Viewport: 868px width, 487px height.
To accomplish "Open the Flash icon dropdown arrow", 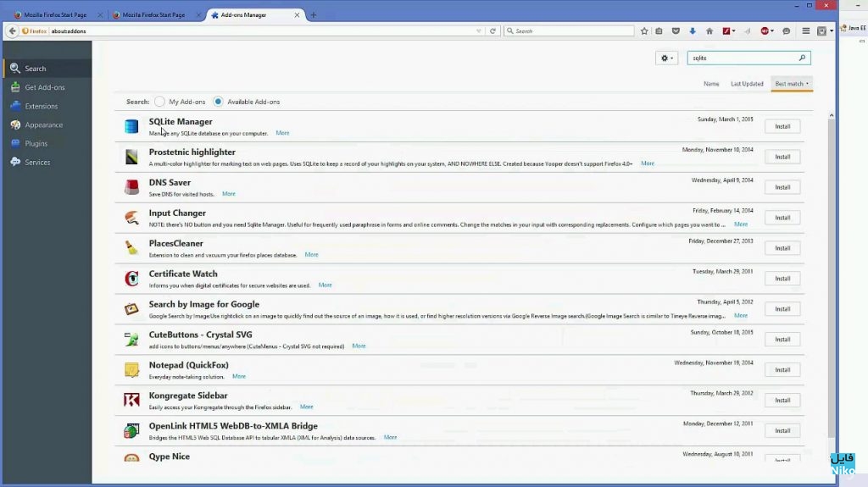I will (734, 31).
